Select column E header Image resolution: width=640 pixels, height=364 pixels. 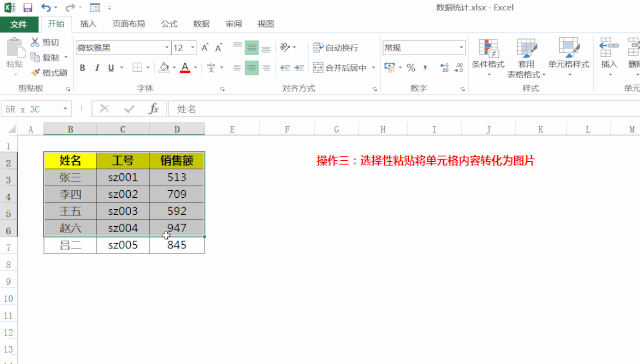point(232,129)
